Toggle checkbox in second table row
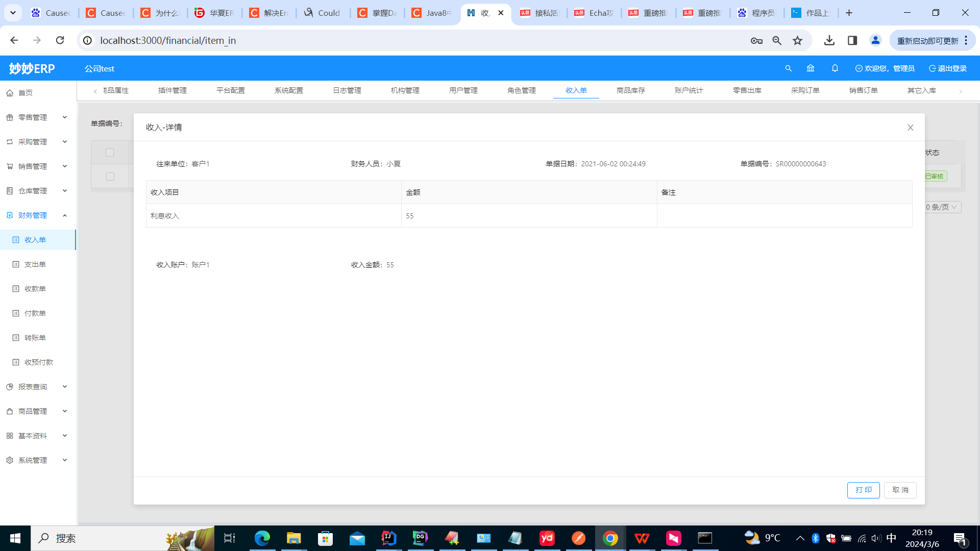This screenshot has height=551, width=980. (110, 176)
